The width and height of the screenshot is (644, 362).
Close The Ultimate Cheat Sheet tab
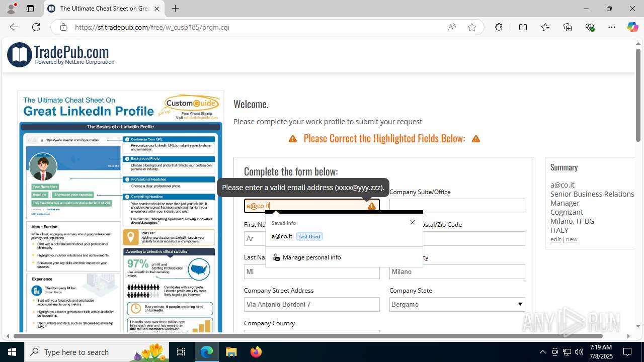(157, 9)
